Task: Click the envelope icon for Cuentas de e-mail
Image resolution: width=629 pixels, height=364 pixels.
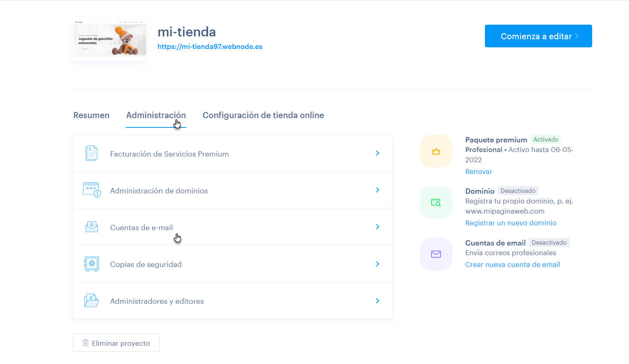Action: pos(91,226)
